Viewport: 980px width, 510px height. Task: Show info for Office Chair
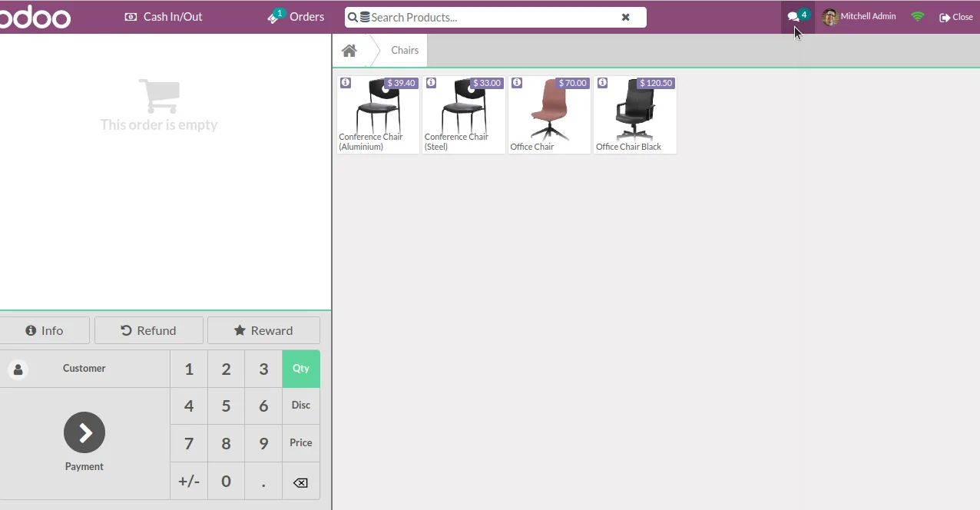tap(517, 83)
